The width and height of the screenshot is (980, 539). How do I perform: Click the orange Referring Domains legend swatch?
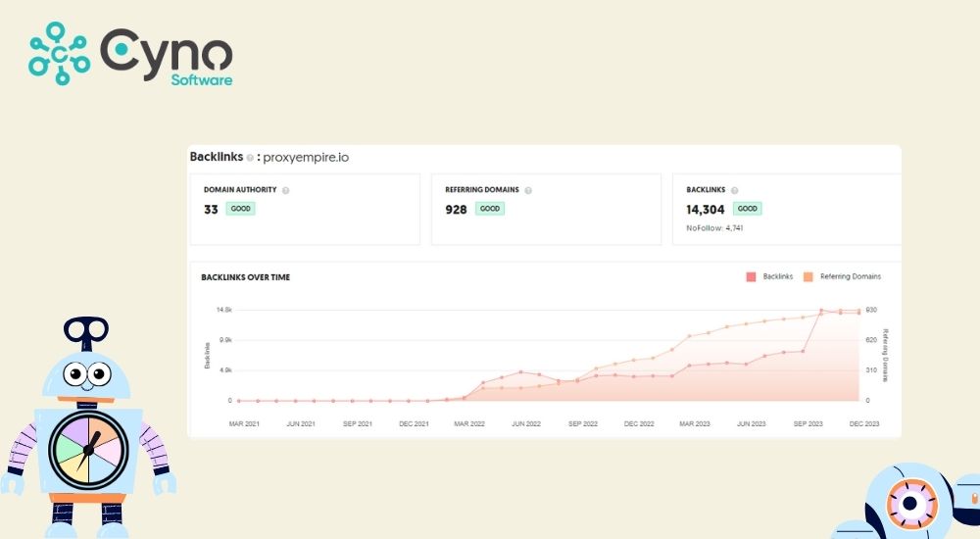tap(808, 277)
